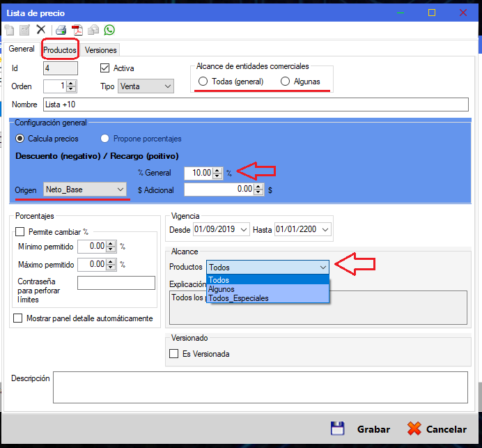Click the new document toolbar icon
Viewport: 482px width, 448px height.
pos(9,30)
